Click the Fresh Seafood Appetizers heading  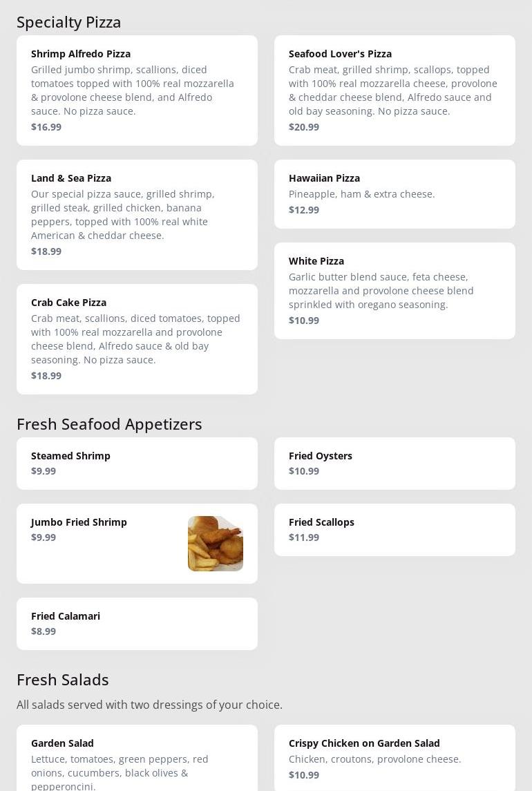point(109,424)
